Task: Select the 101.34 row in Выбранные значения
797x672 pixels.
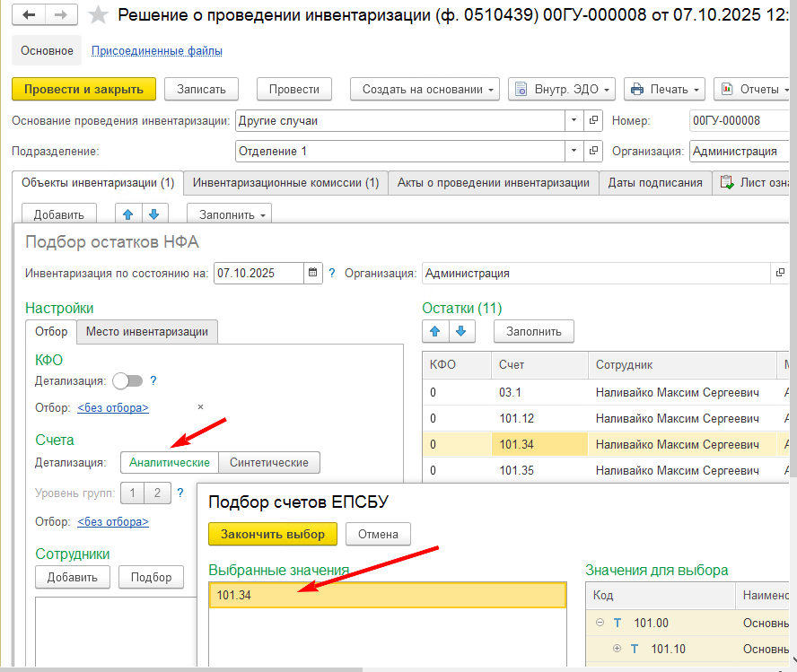Action: click(386, 594)
